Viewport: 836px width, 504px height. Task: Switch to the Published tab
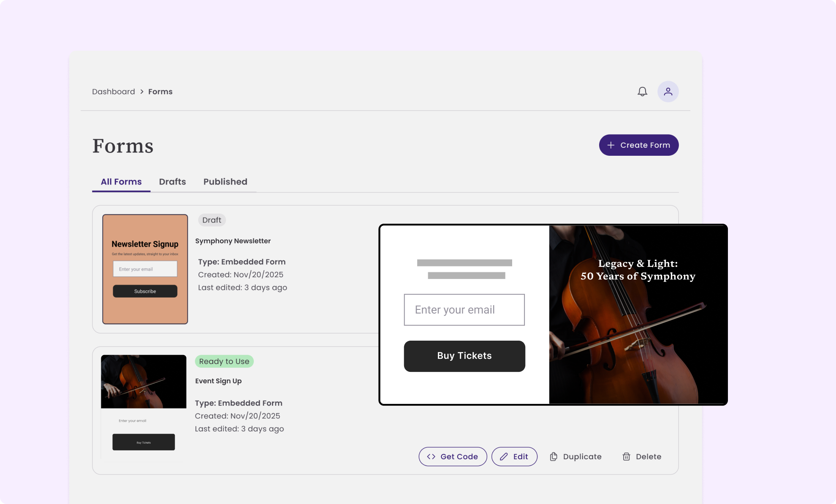pyautogui.click(x=225, y=182)
